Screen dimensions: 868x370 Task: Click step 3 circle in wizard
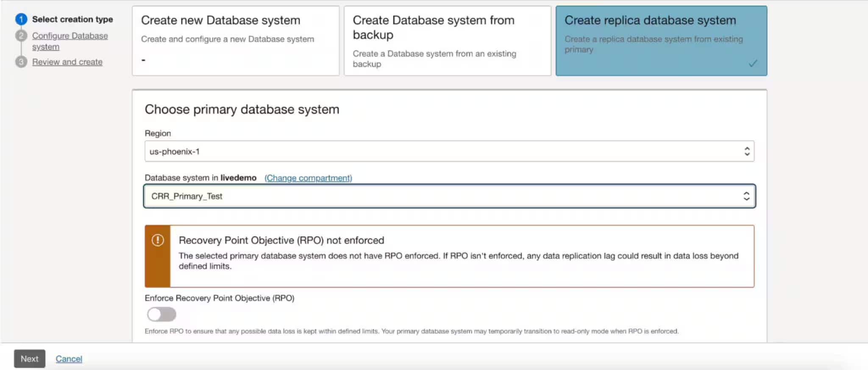(21, 62)
